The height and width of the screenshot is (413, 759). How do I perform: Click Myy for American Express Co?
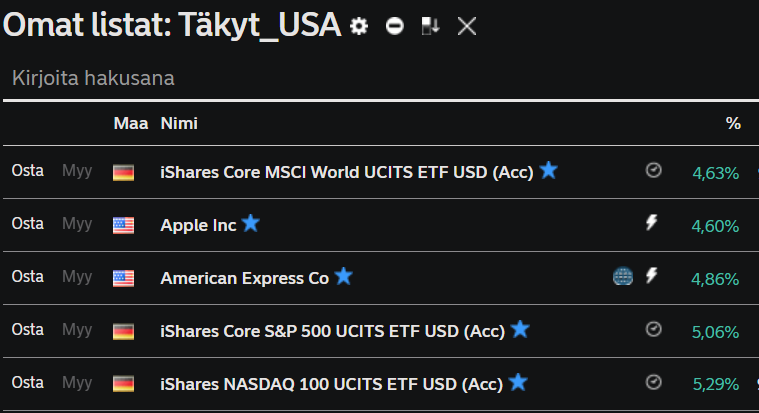coord(77,277)
